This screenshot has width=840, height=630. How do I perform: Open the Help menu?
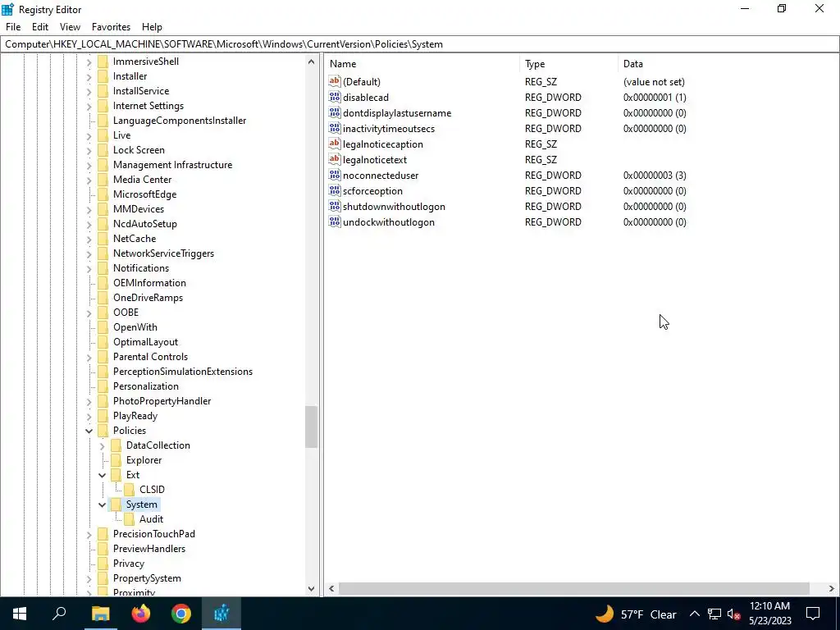(152, 27)
